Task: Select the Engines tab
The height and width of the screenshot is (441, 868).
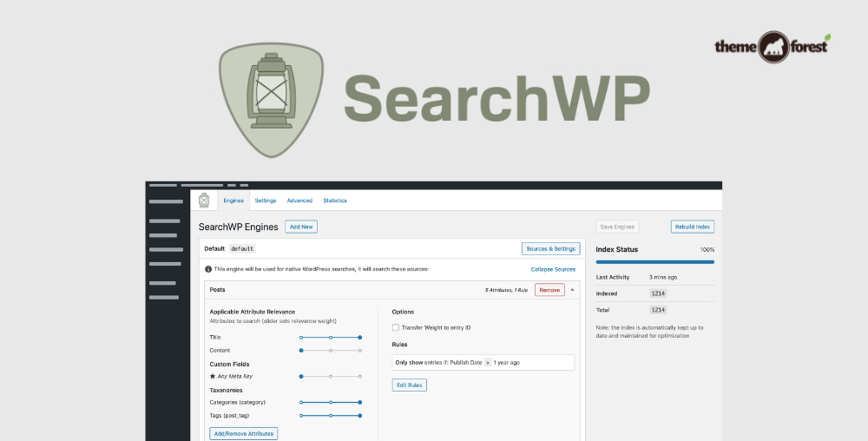Action: (x=233, y=201)
